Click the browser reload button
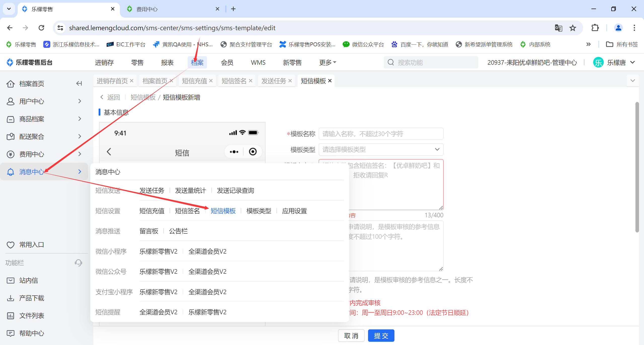Image resolution: width=644 pixels, height=345 pixels. pos(42,28)
